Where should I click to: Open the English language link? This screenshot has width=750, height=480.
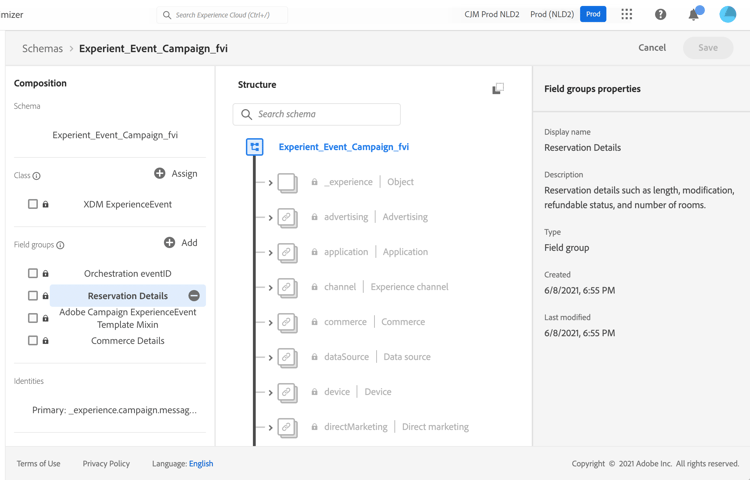(x=201, y=464)
